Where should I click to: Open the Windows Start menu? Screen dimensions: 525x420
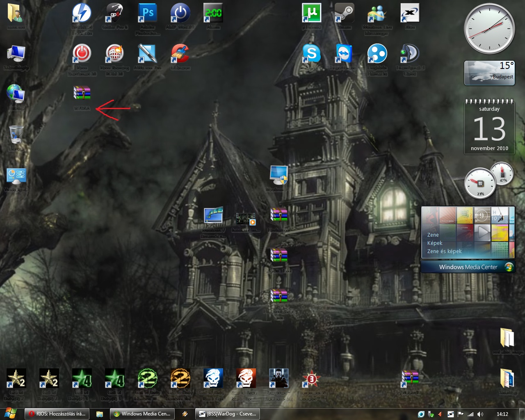point(10,413)
